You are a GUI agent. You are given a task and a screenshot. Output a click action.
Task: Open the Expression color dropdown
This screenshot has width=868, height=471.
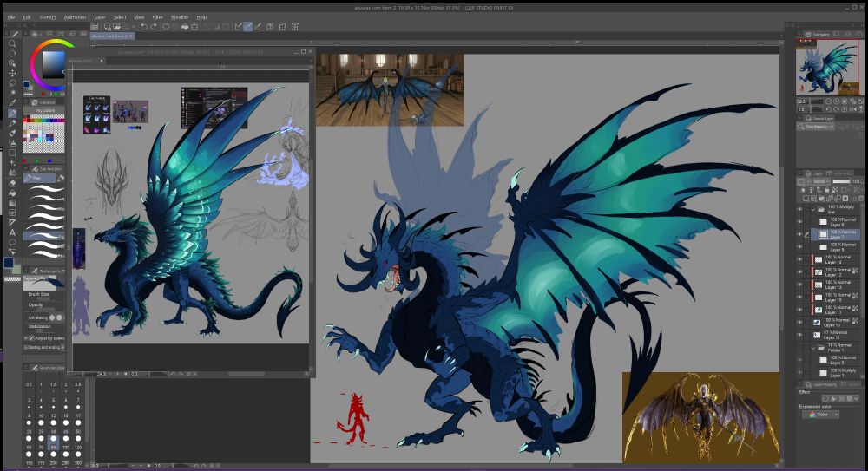pyautogui.click(x=821, y=415)
